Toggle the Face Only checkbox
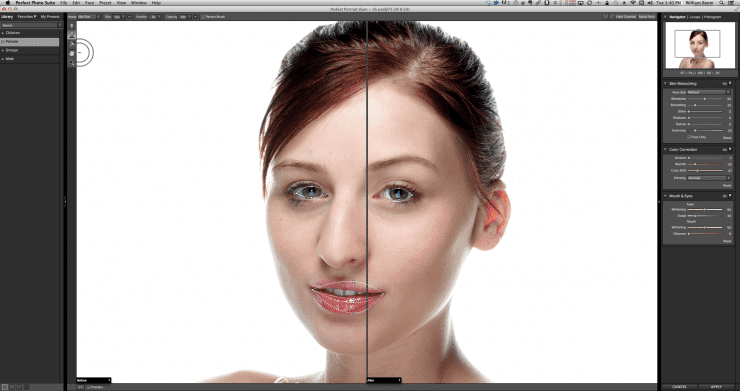The image size is (740, 391). (689, 137)
